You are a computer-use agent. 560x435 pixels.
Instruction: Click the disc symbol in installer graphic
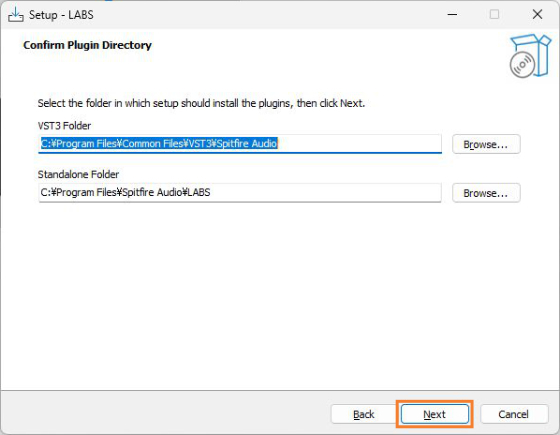coord(522,65)
